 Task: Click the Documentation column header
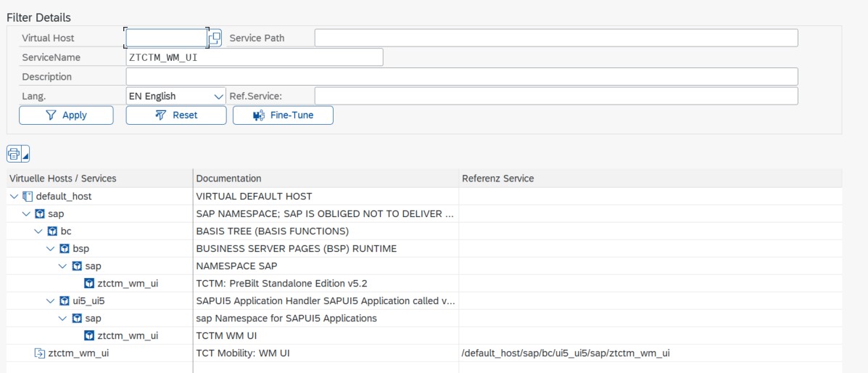pyautogui.click(x=229, y=178)
